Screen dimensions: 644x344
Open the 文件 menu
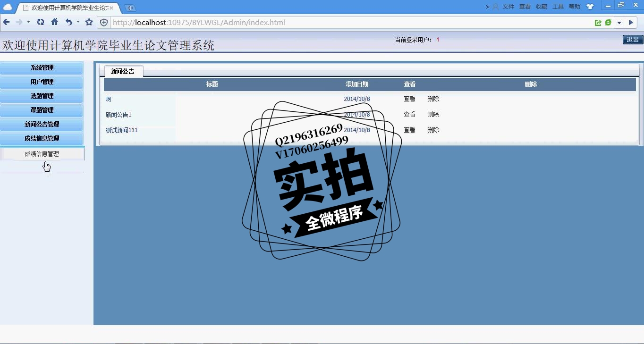[x=508, y=7]
